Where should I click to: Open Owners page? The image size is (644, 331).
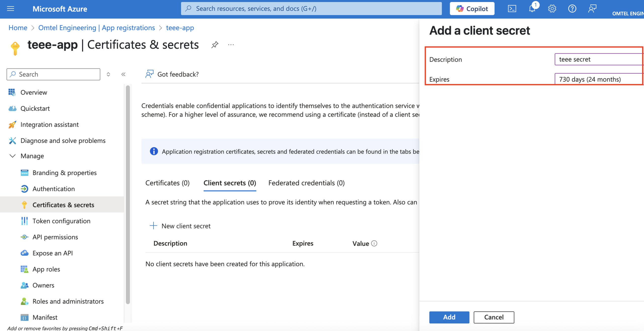tap(44, 285)
